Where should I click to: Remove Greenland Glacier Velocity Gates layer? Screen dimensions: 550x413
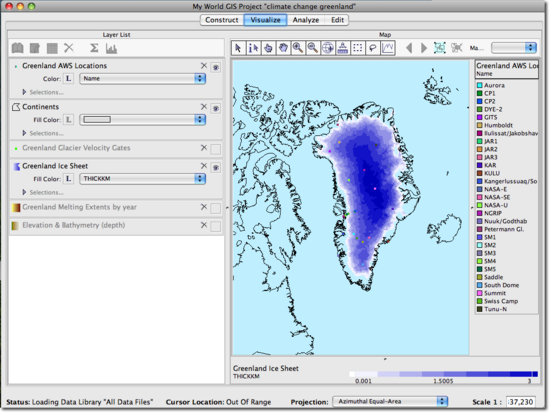coord(204,148)
